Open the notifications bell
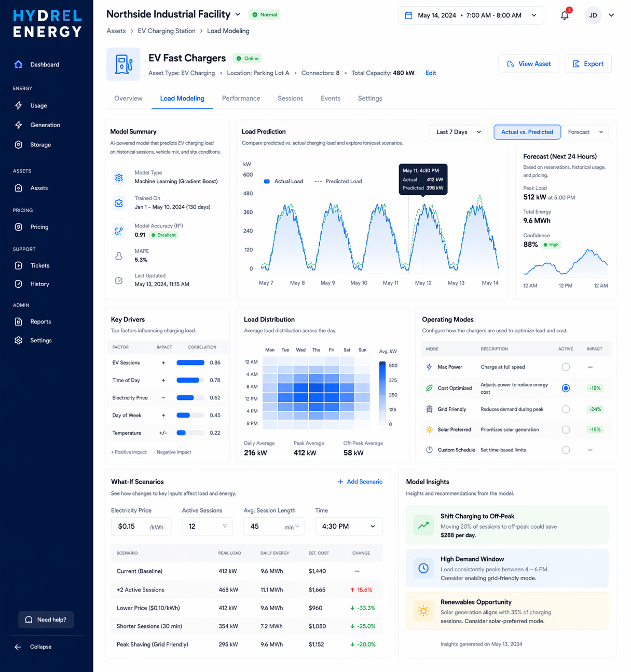The width and height of the screenshot is (631, 672). point(565,15)
